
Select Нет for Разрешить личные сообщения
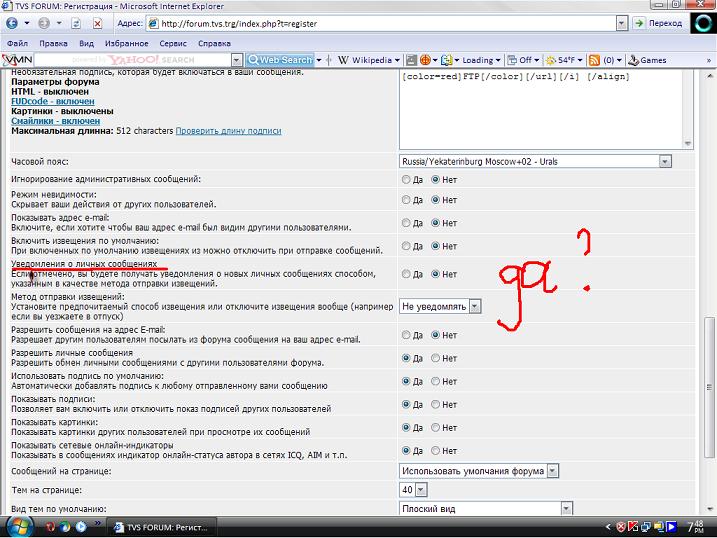pos(436,357)
